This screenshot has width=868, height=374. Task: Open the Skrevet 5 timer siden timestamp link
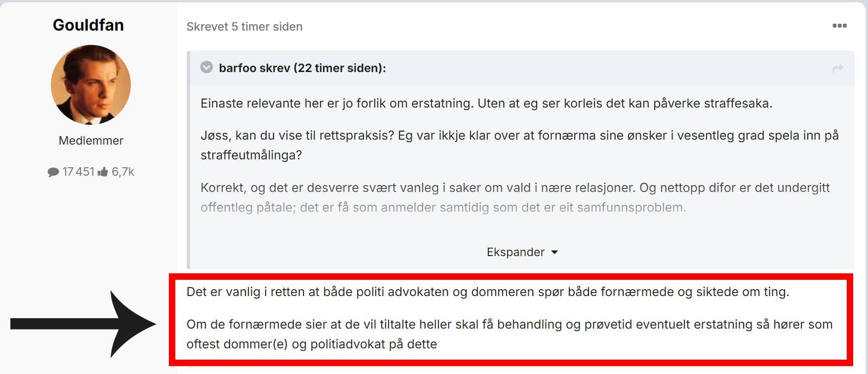[244, 27]
